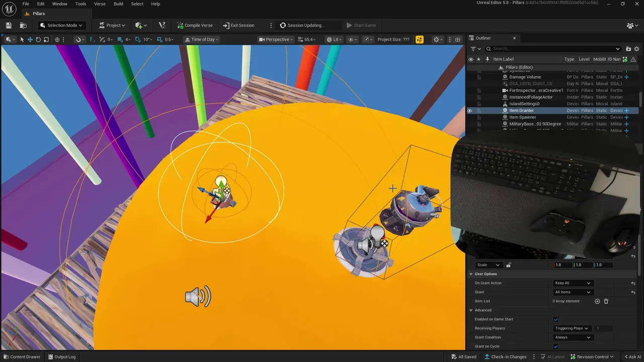644x362 pixels.
Task: Open the Project dropdown
Action: tap(112, 25)
